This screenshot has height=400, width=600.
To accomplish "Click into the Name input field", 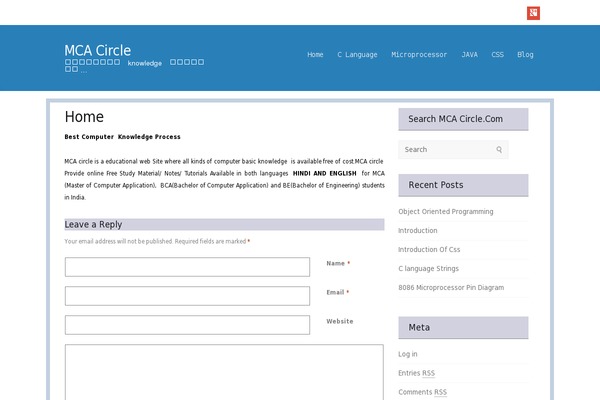I will pyautogui.click(x=187, y=267).
